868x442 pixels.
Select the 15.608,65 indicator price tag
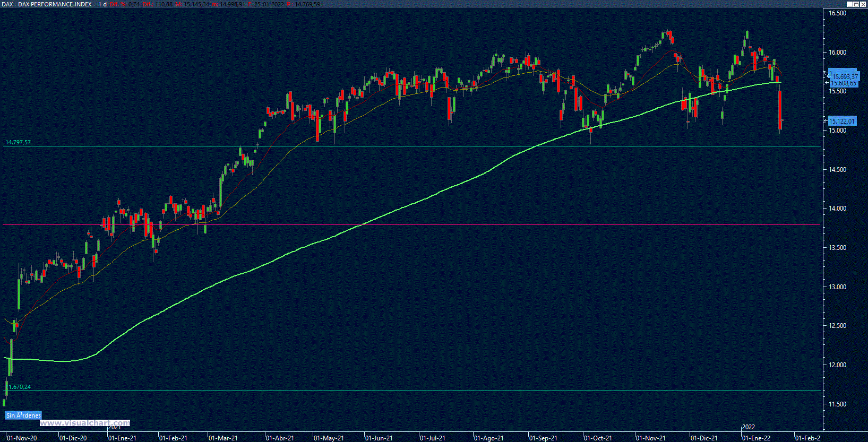click(844, 84)
